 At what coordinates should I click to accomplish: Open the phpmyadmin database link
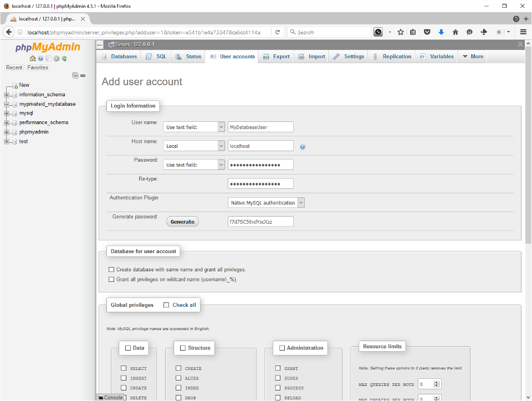[34, 132]
